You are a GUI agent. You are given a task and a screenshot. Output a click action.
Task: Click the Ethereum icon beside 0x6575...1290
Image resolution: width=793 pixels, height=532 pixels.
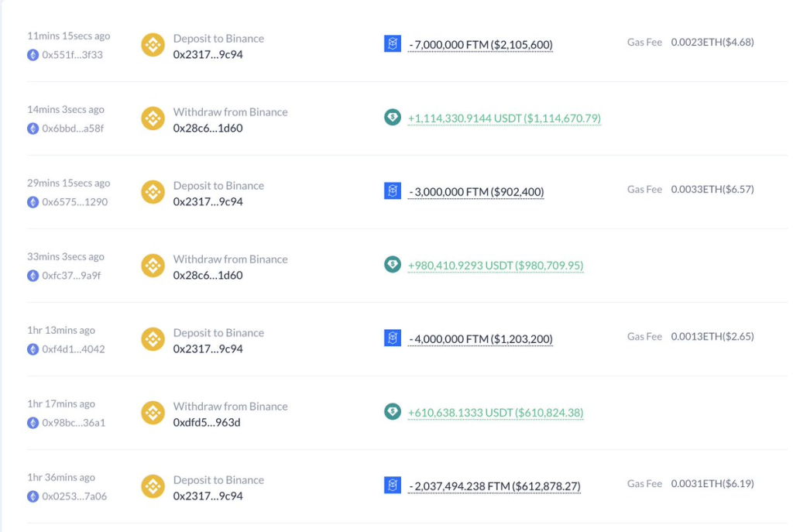33,202
